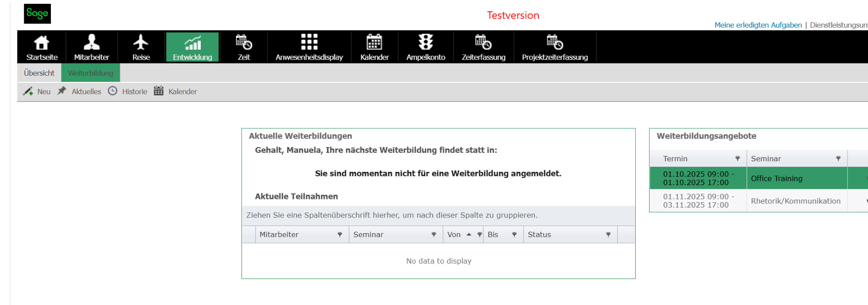Open filter for Status column

[608, 235]
